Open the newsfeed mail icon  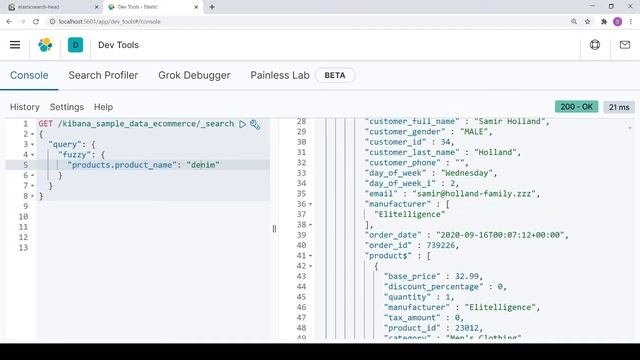624,45
